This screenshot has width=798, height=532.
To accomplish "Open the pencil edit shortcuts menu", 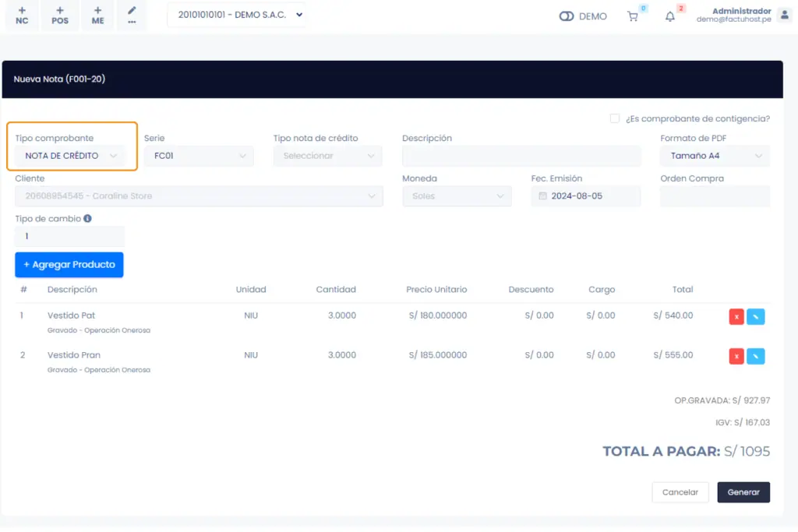I will point(132,16).
